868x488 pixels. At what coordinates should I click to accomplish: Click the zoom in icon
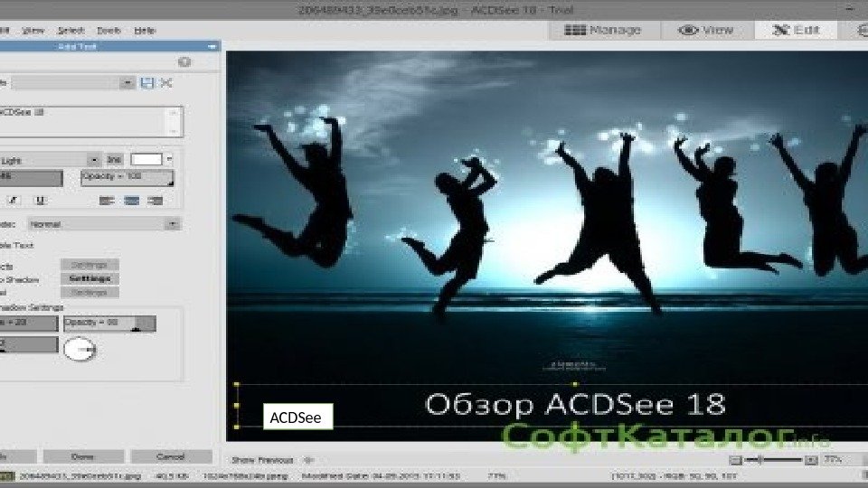810,460
